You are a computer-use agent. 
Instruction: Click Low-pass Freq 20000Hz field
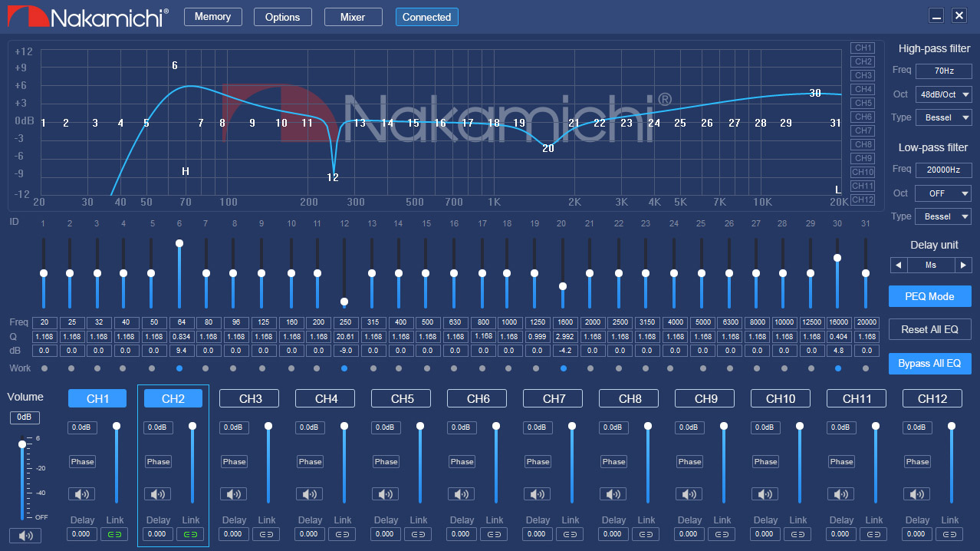tap(943, 170)
